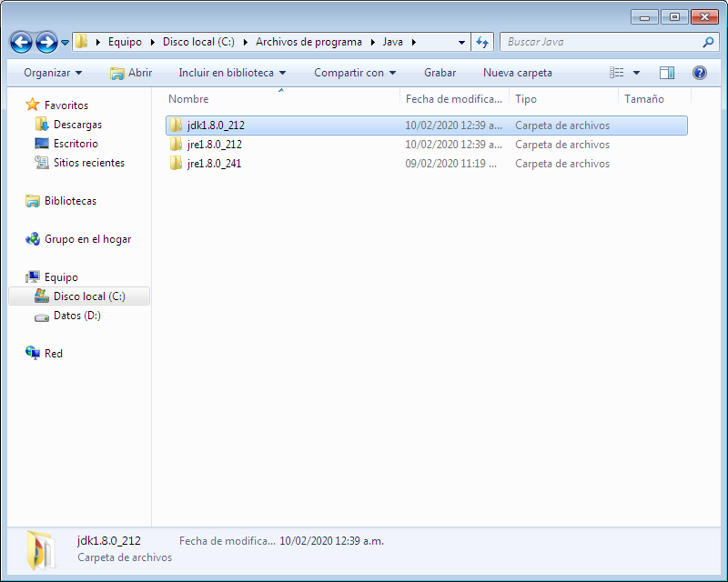728x582 pixels.
Task: Expand the Organizar dropdown menu
Action: [x=53, y=73]
